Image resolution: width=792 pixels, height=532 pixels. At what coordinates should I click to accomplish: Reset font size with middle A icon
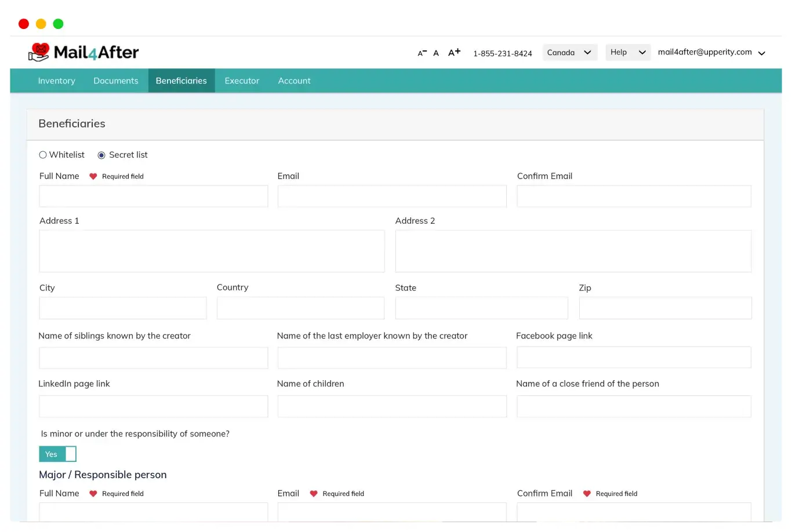tap(436, 53)
